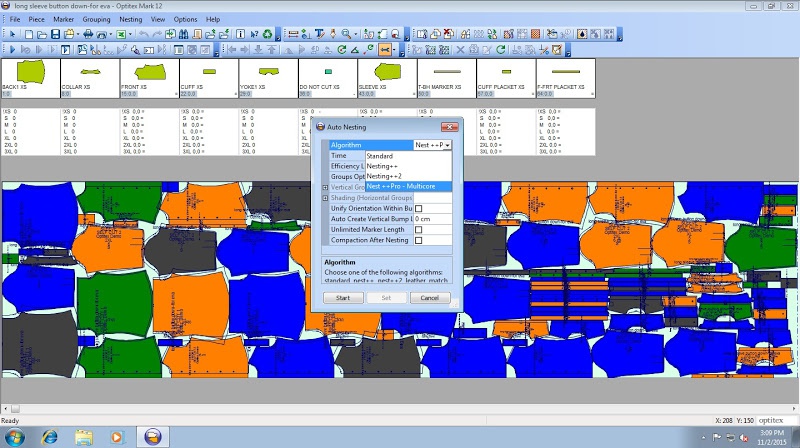Click Auto Create Vertical Bump value field
This screenshot has height=448, width=800.
432,219
